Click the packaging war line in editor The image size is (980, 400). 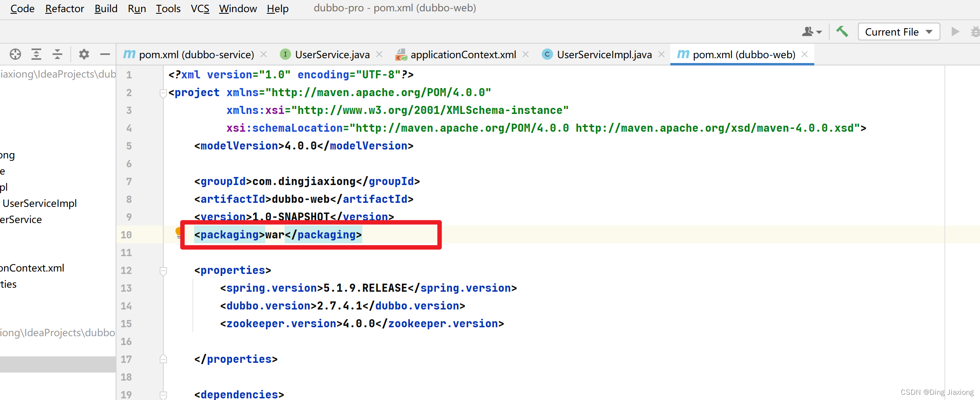(x=278, y=235)
